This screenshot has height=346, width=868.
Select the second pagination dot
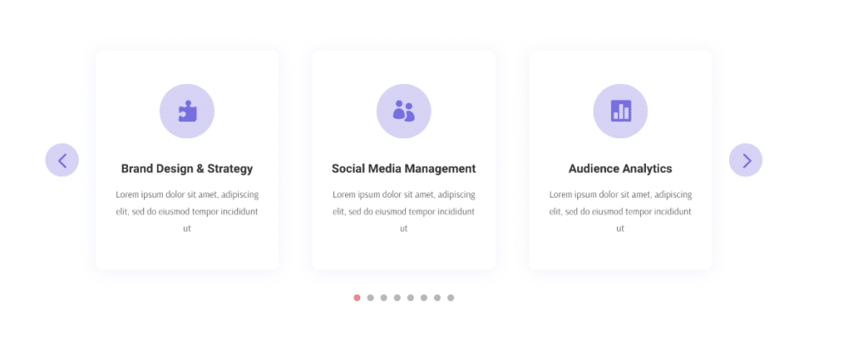(x=370, y=298)
